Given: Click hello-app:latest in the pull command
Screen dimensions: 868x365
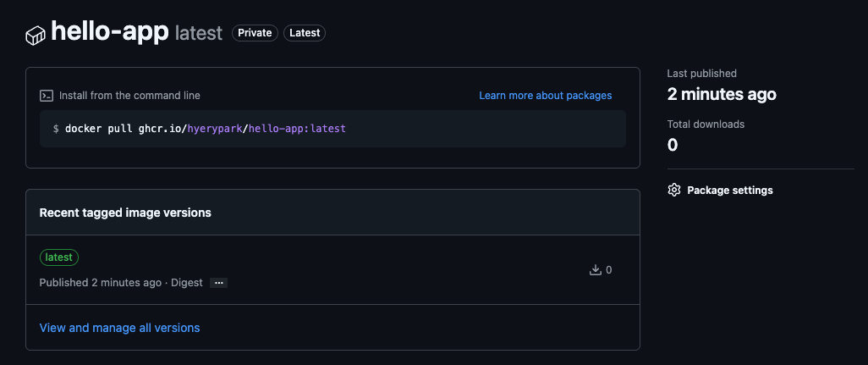Looking at the screenshot, I should point(297,129).
